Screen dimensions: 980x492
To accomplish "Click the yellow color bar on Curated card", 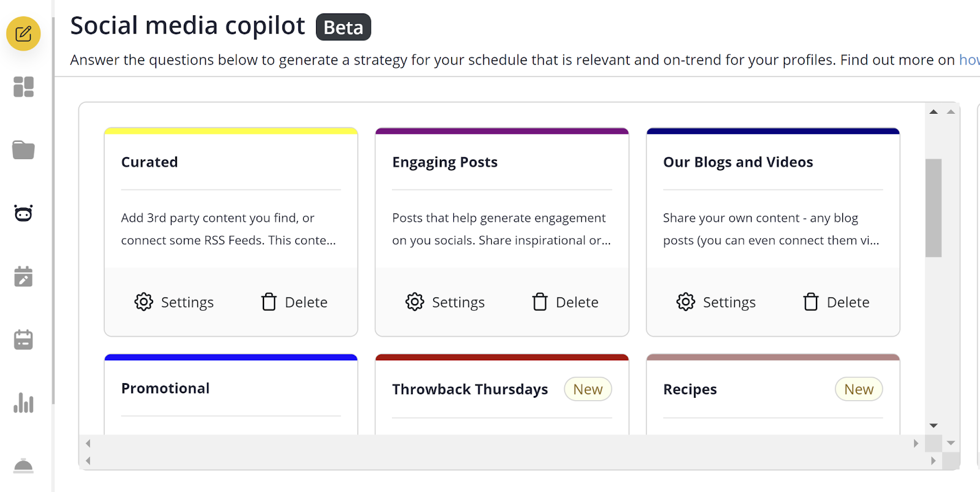I will click(231, 131).
